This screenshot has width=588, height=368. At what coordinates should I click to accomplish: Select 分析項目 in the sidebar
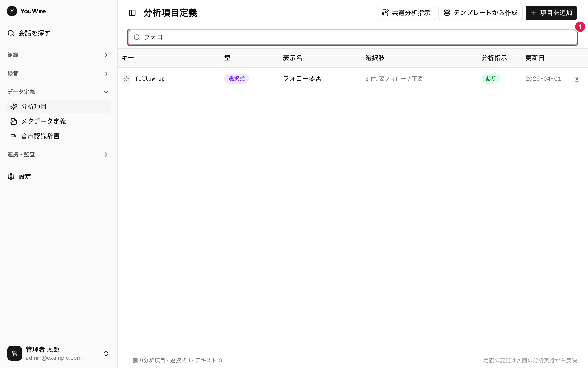point(58,106)
